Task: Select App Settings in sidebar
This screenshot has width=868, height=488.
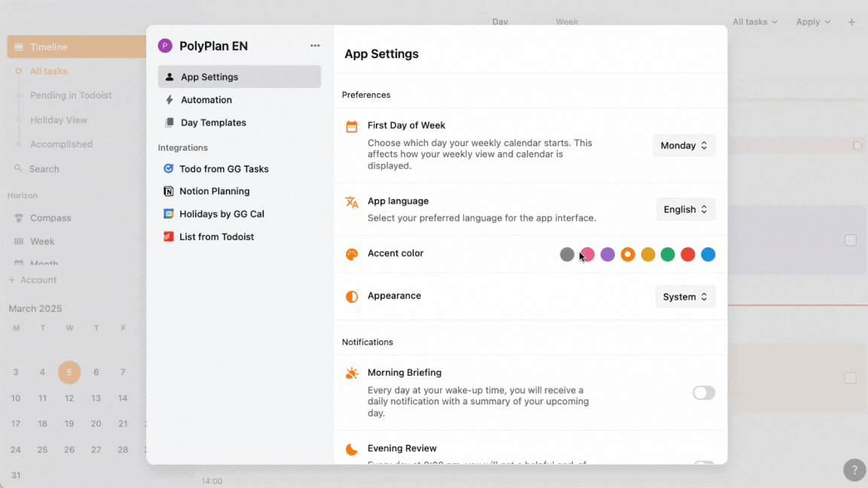Action: pyautogui.click(x=239, y=77)
